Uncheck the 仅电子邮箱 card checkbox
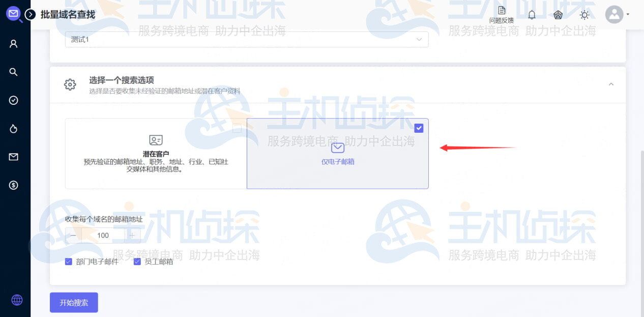644x317 pixels. click(419, 128)
